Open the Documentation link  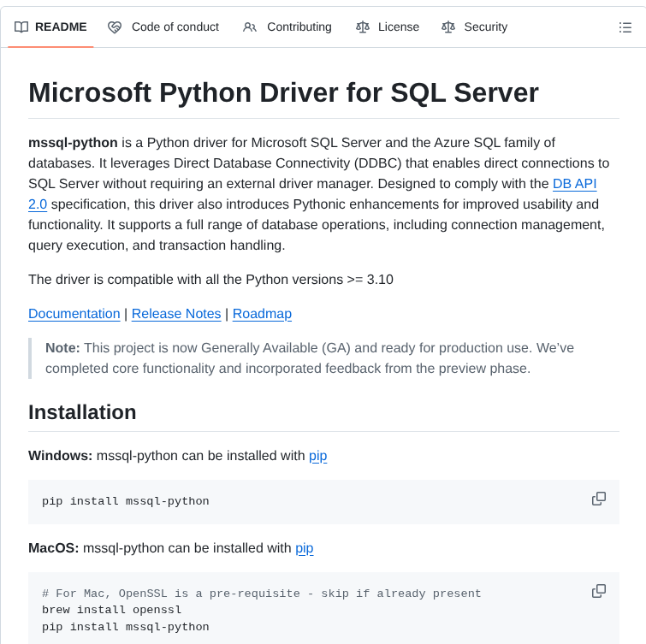coord(74,314)
